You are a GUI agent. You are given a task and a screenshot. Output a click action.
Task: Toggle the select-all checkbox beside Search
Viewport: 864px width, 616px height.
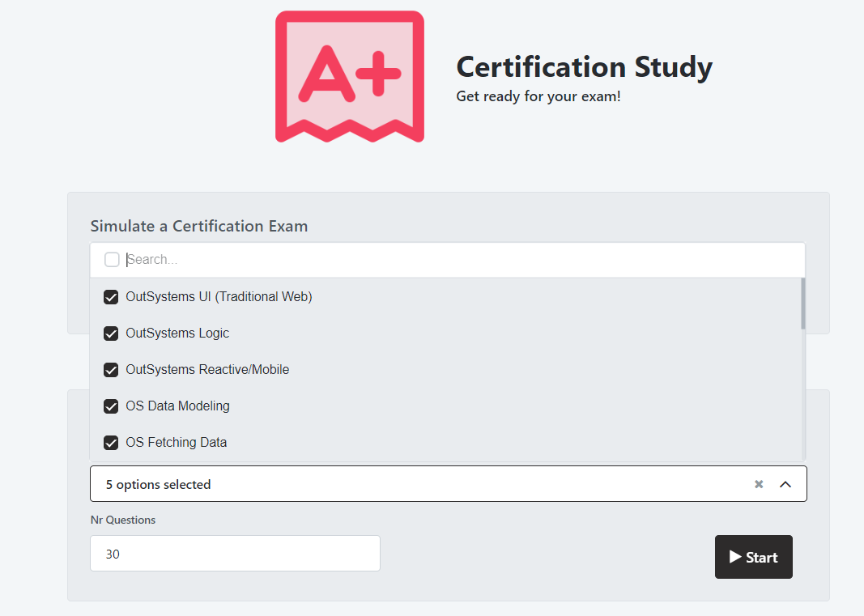[x=112, y=260]
